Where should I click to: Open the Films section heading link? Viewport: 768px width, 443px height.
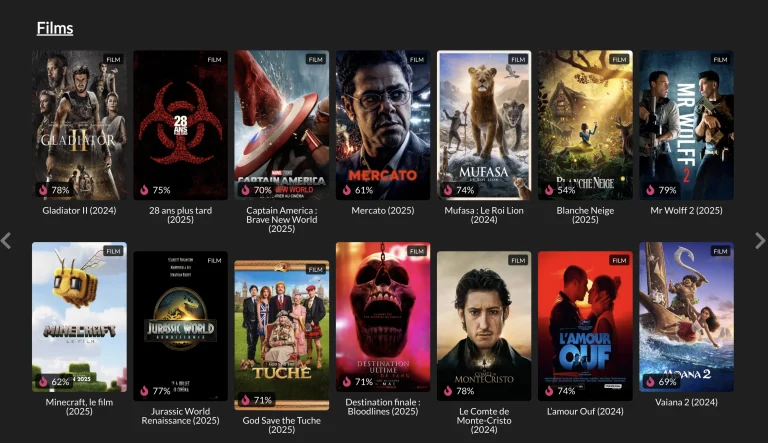[x=55, y=28]
